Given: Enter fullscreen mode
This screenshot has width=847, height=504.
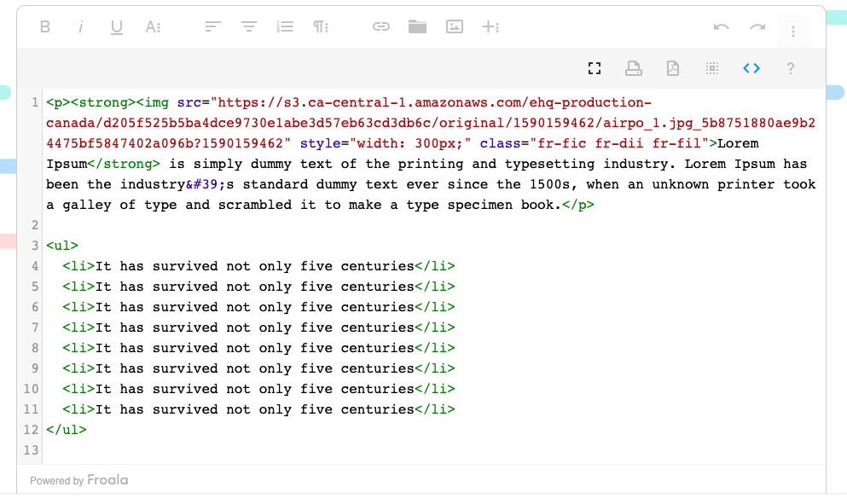Looking at the screenshot, I should [595, 67].
